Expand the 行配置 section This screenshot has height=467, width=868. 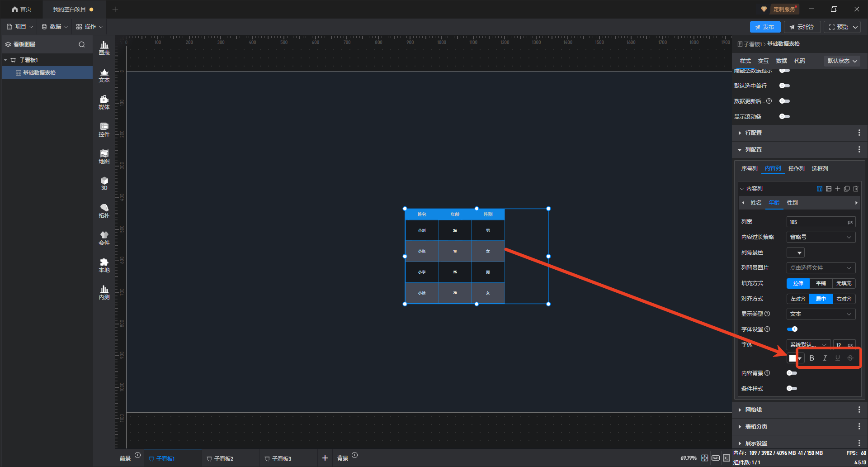(754, 133)
